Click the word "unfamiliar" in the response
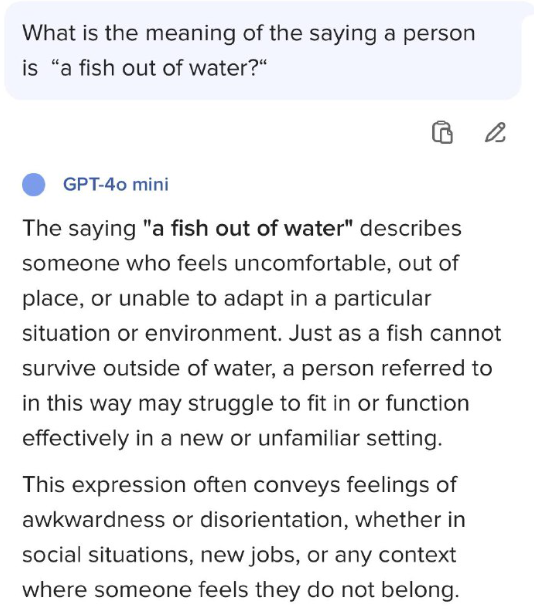534x611 pixels. point(309,438)
